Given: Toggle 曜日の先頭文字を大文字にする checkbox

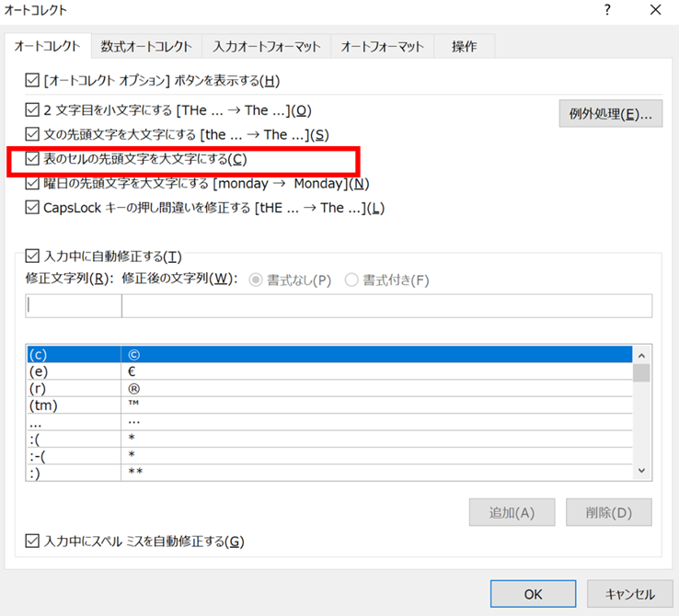Looking at the screenshot, I should click(33, 183).
